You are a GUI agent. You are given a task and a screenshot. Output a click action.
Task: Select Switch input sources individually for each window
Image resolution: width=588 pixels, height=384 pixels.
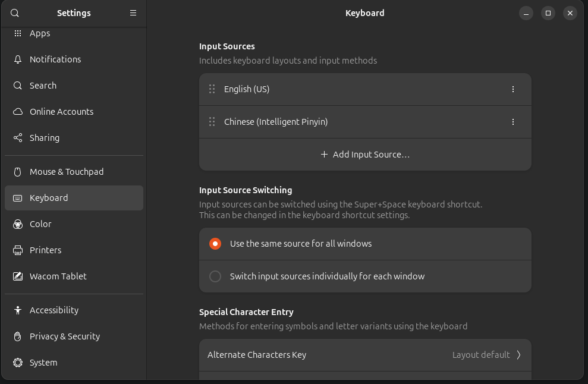pos(215,276)
